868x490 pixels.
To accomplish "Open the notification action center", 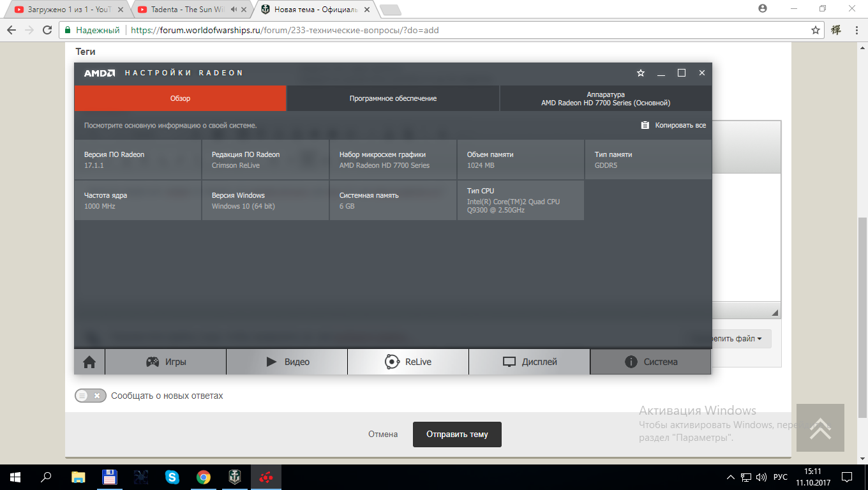I will tap(846, 477).
